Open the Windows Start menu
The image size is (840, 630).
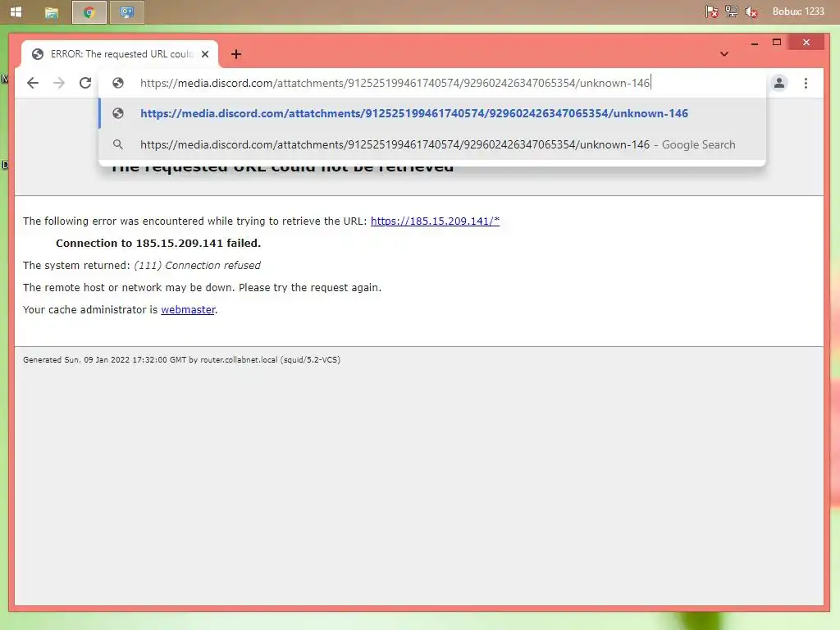[x=16, y=11]
